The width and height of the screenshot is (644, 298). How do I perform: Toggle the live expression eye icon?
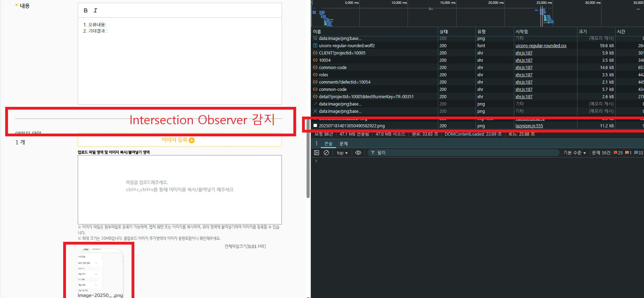[x=358, y=153]
